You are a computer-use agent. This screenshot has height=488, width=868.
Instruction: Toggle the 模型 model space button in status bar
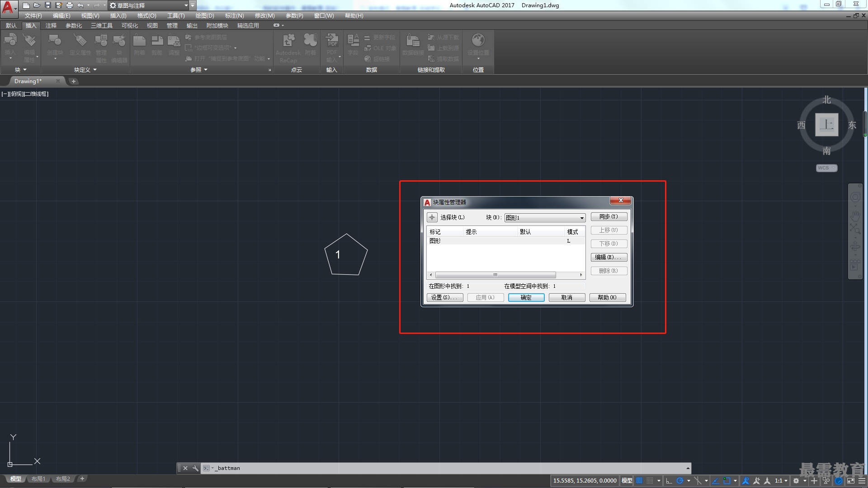click(x=627, y=481)
